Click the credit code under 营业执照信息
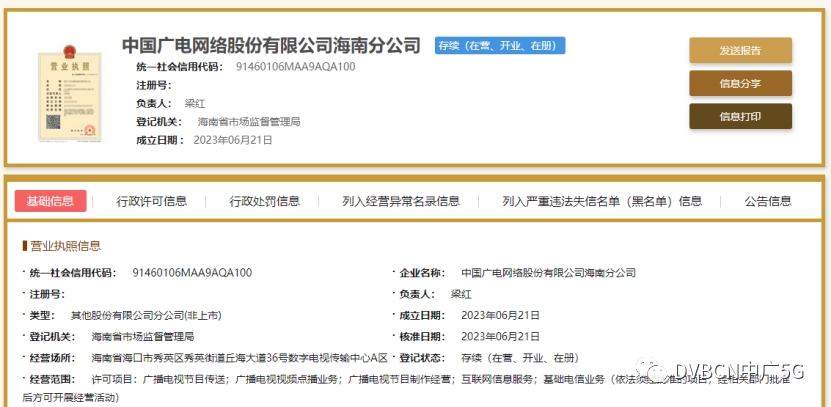831x407 pixels. pos(192,273)
